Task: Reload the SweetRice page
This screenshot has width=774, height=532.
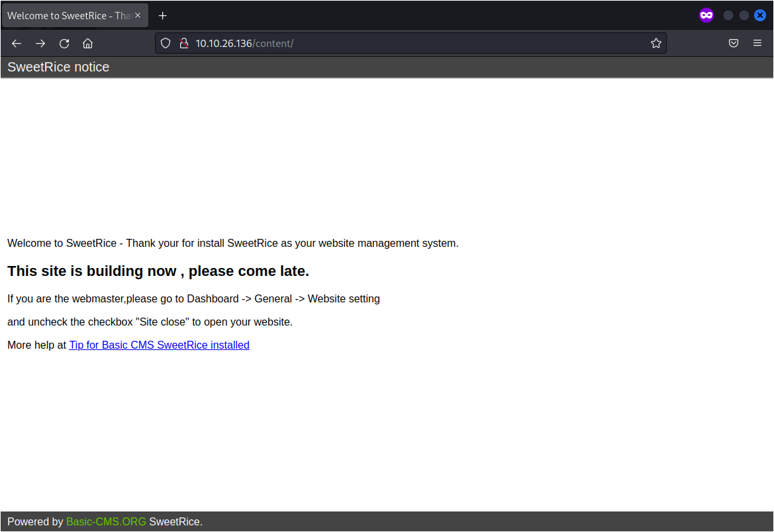Action: (x=64, y=43)
